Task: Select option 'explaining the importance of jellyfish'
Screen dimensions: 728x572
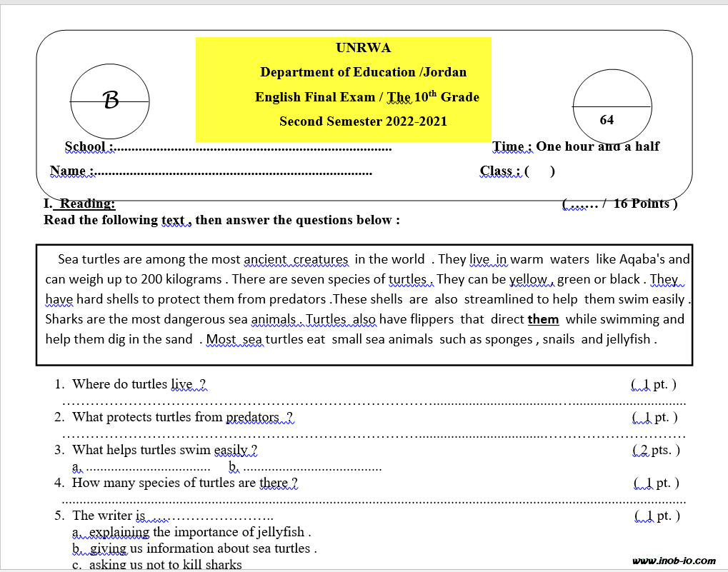Action: [200, 532]
